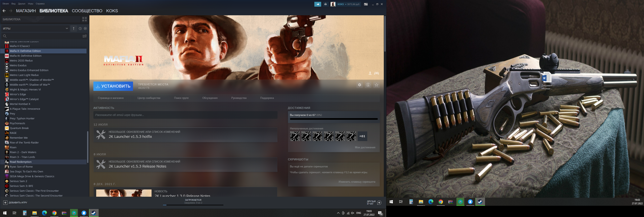Open the Steam announcements megaphone
Screen dimensions: 644x217
pos(318,4)
